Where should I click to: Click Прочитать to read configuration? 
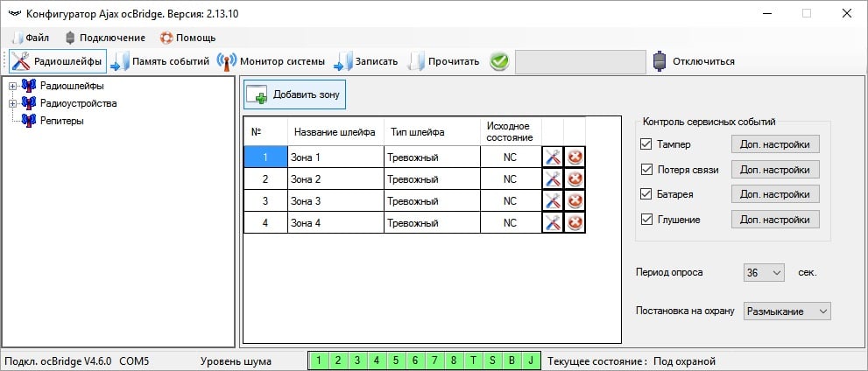(x=444, y=61)
